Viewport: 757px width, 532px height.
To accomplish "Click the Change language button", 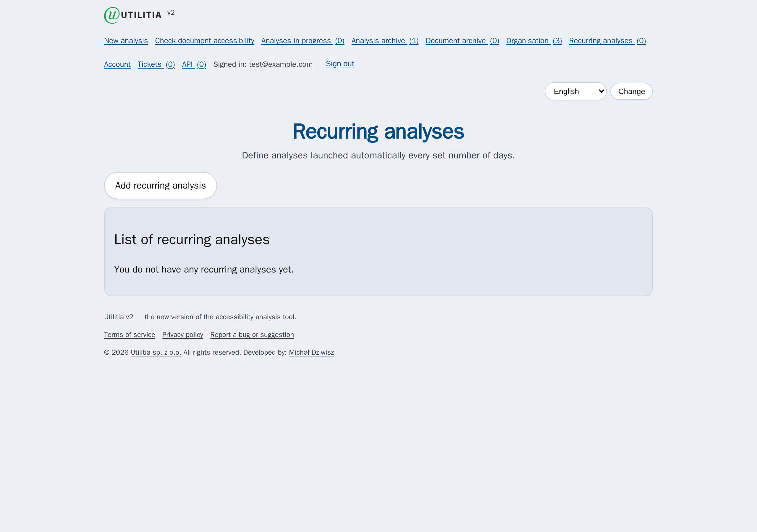I will pos(631,91).
